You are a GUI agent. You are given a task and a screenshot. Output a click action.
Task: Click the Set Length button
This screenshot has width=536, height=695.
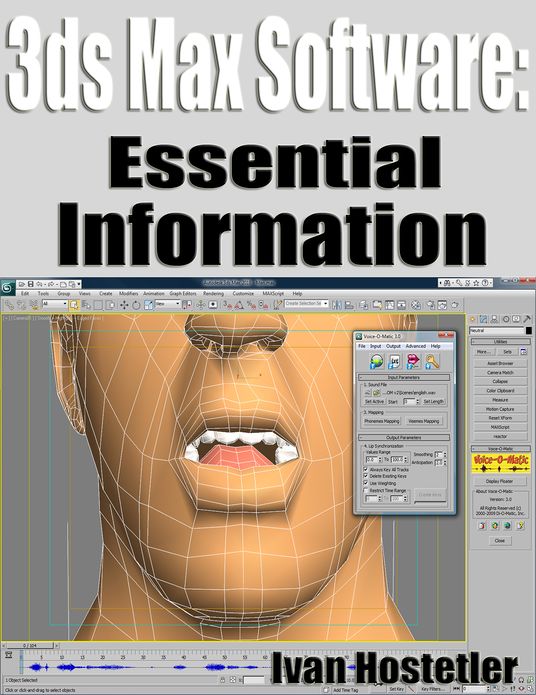point(433,402)
